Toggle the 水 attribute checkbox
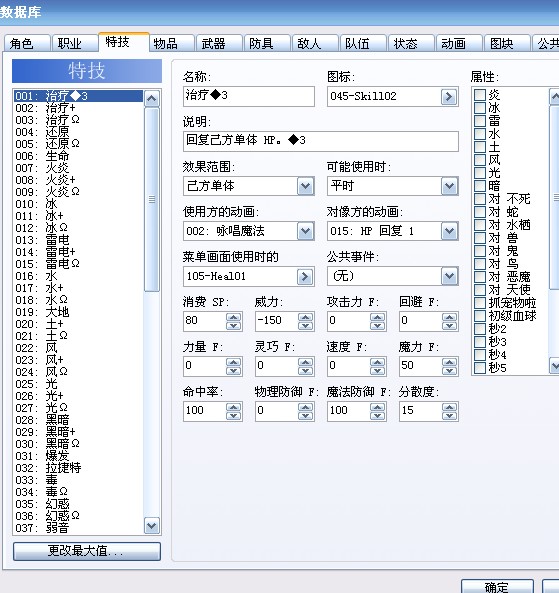Image resolution: width=559 pixels, height=593 pixels. pyautogui.click(x=480, y=134)
